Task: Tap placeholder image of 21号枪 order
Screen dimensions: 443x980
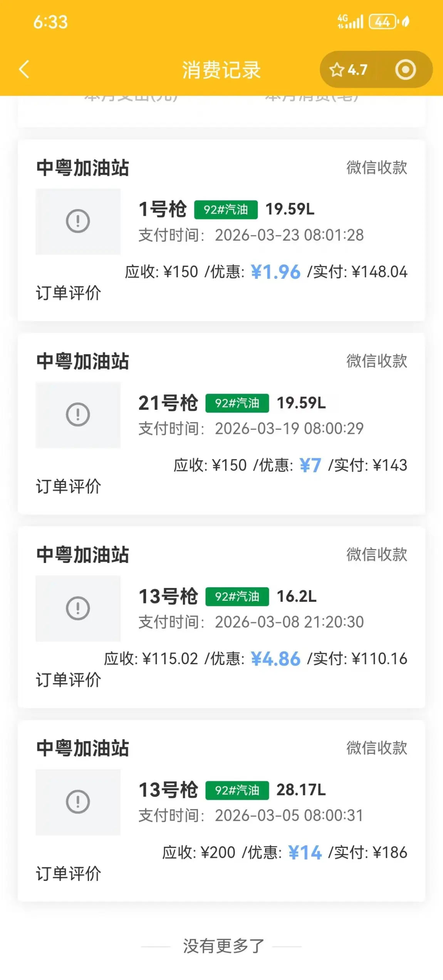Action: point(78,415)
